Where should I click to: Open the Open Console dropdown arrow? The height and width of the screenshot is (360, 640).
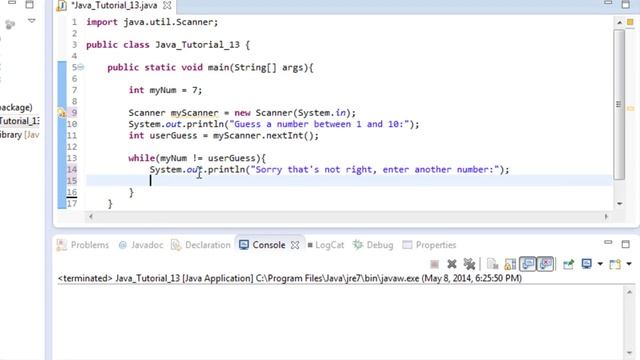(x=629, y=264)
